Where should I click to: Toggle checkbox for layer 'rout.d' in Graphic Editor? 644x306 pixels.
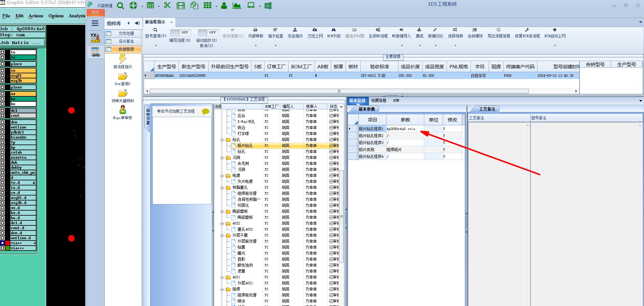[3, 228]
